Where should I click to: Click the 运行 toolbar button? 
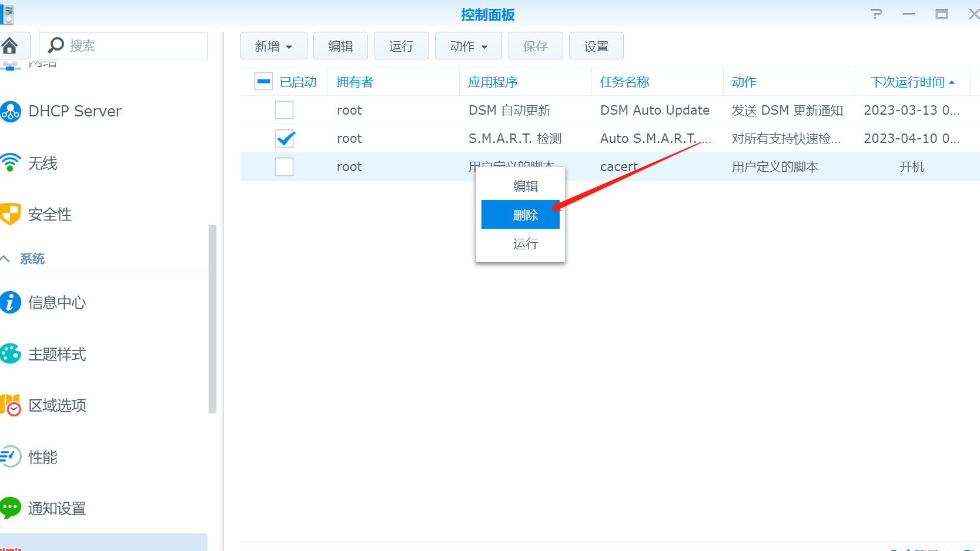point(402,46)
